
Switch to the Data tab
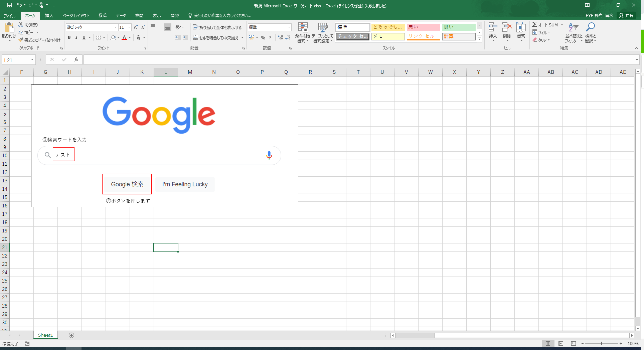[x=121, y=16]
